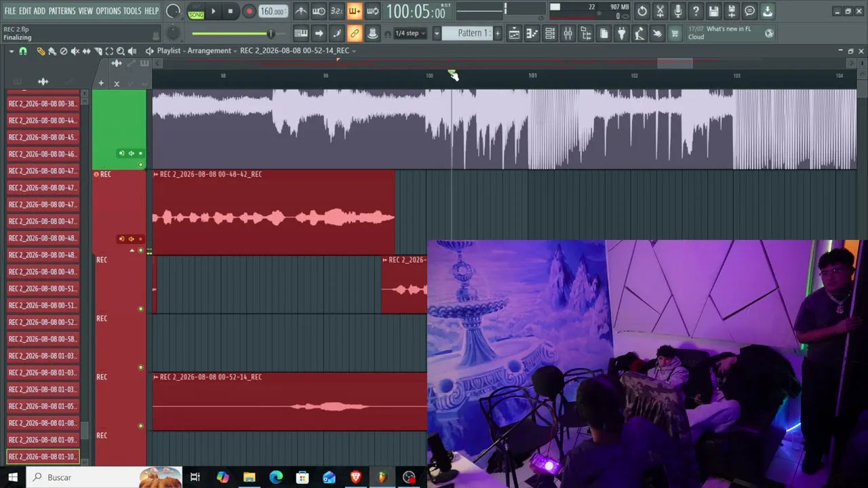Toggle loop recording
868x488 pixels.
[x=372, y=11]
